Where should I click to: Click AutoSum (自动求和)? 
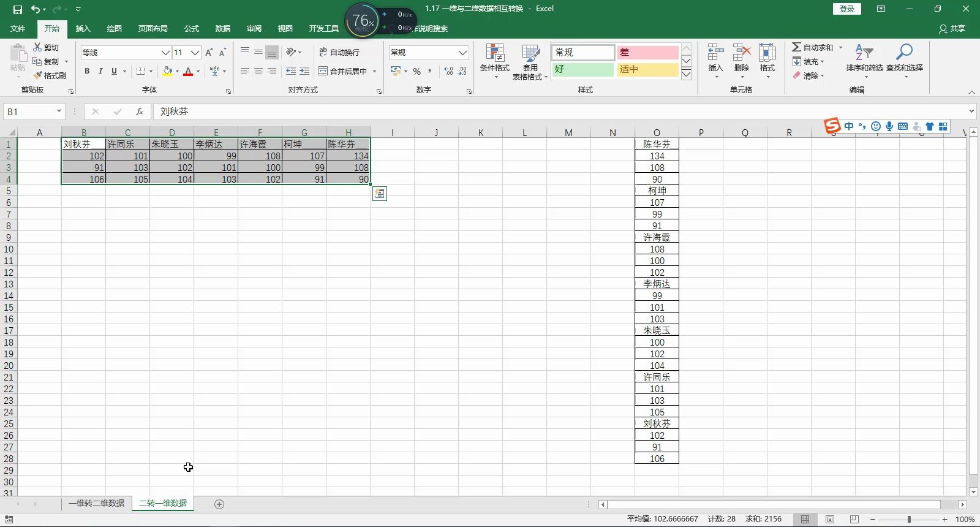(x=813, y=47)
